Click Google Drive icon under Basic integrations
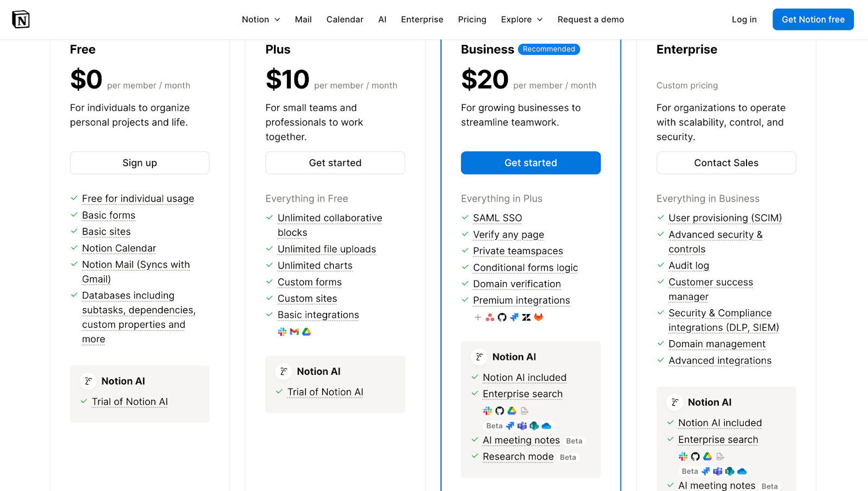The image size is (868, 491). point(307,331)
